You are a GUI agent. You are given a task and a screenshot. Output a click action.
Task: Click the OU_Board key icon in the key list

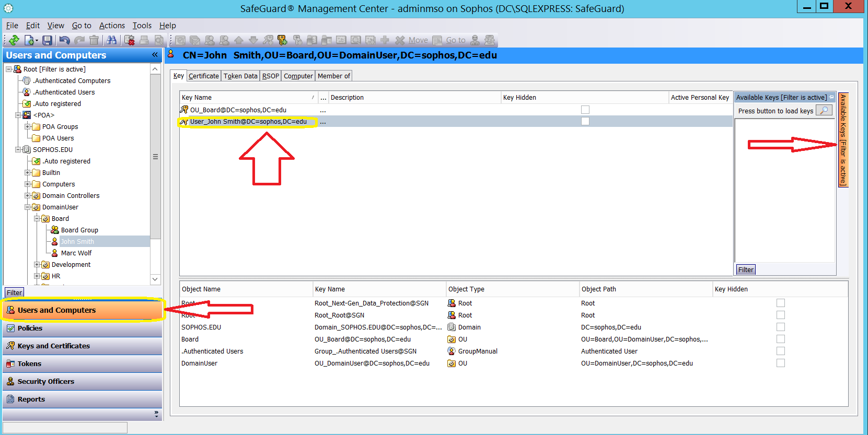(x=184, y=110)
